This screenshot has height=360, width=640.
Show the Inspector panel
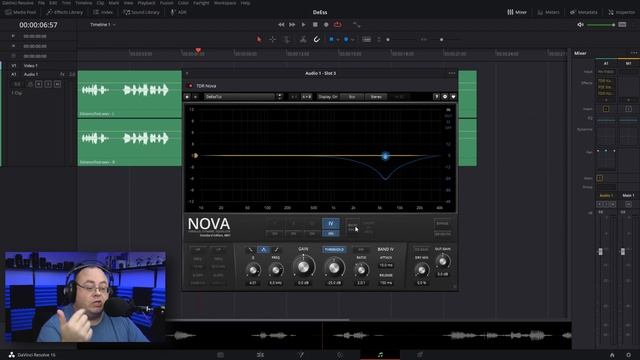click(621, 12)
